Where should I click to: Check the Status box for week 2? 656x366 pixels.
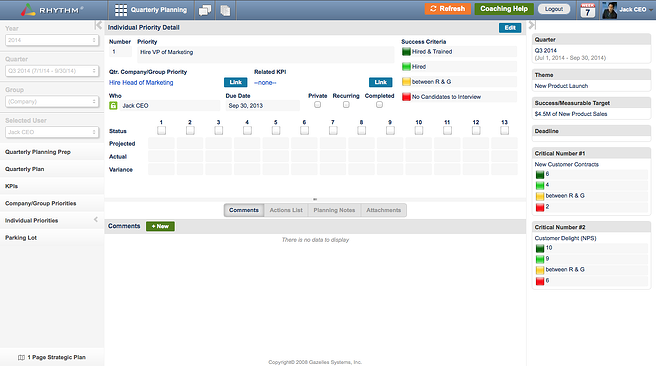[x=190, y=131]
